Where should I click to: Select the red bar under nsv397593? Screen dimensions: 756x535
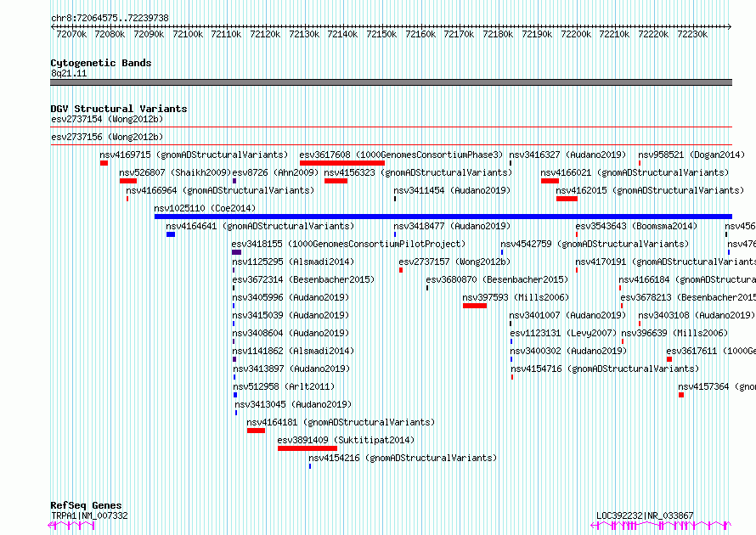pyautogui.click(x=475, y=306)
